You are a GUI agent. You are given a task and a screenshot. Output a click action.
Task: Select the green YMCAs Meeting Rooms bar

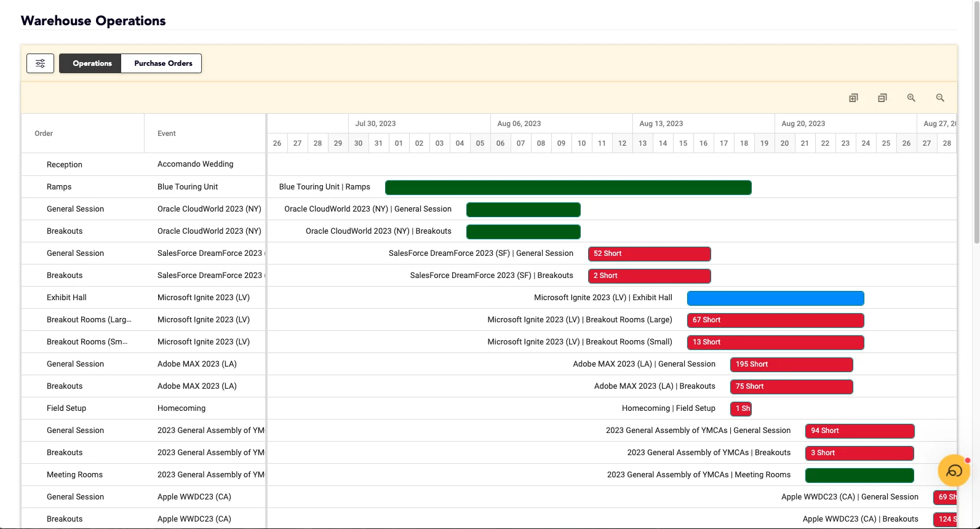[860, 475]
